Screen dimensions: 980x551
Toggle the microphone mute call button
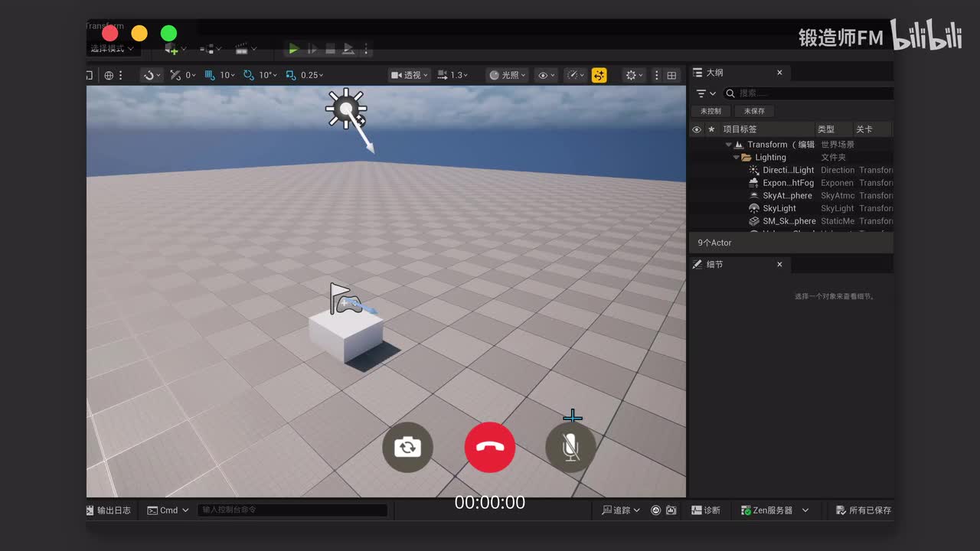point(570,447)
